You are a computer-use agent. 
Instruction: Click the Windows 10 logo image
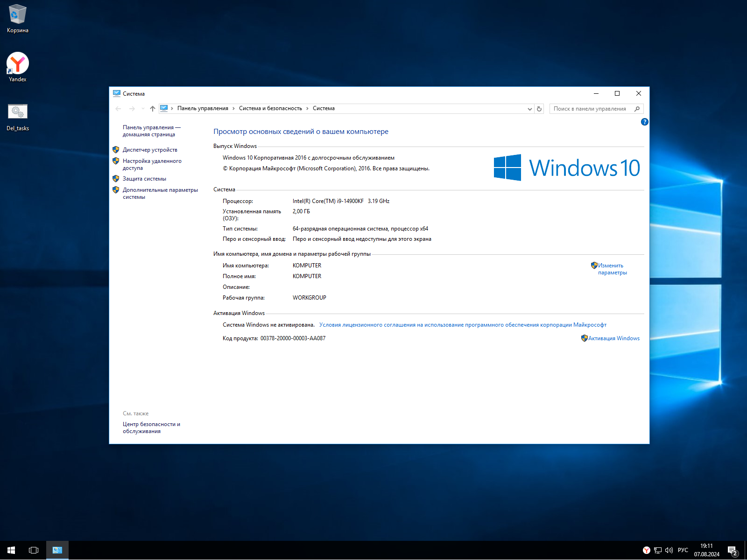point(567,168)
